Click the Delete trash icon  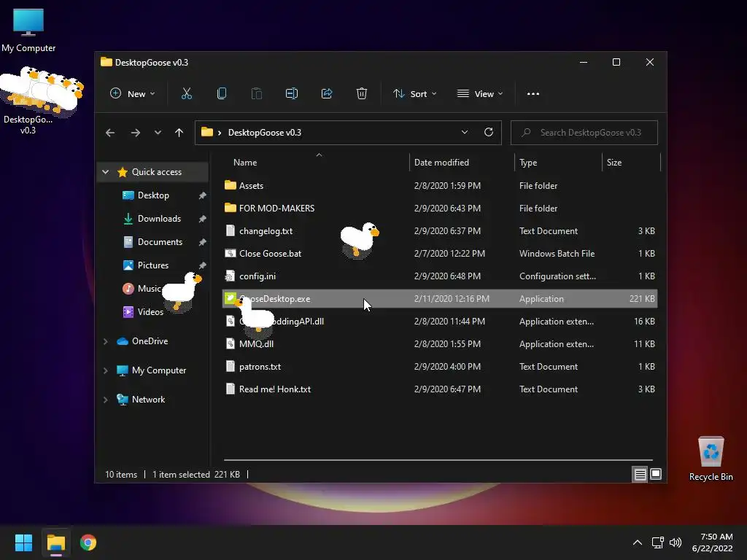pyautogui.click(x=362, y=94)
